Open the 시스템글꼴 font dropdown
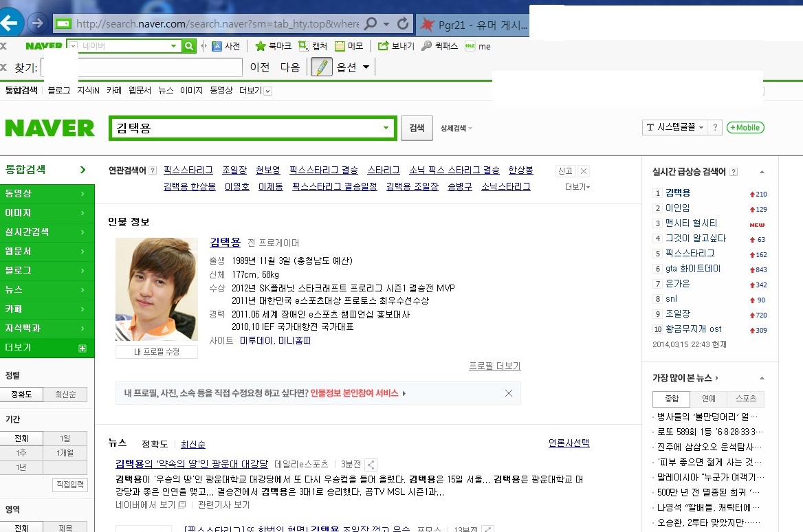The width and height of the screenshot is (803, 532). [676, 127]
